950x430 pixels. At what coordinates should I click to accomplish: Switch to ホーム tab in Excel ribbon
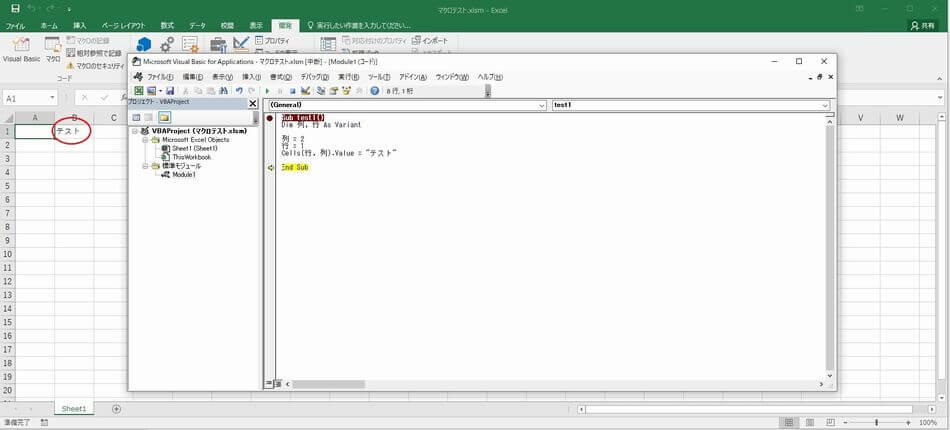coord(49,26)
